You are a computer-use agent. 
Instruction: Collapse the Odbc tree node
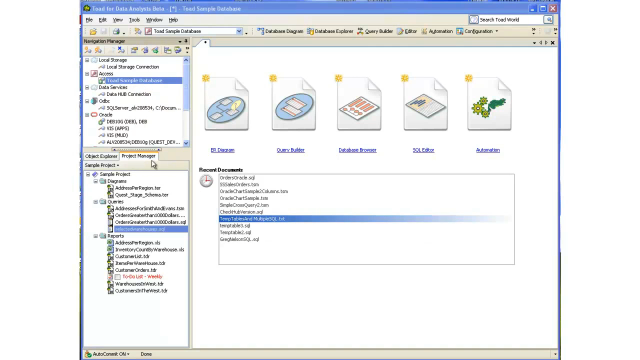coord(87,101)
